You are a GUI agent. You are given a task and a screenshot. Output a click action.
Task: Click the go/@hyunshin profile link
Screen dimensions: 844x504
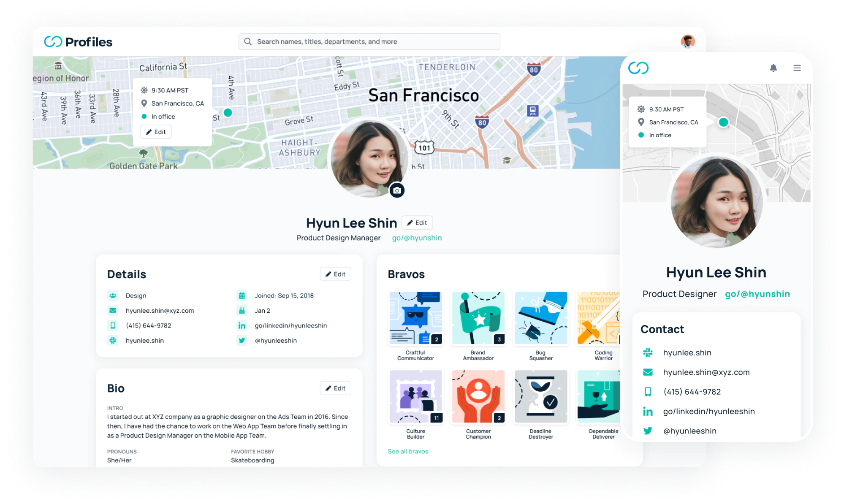(417, 238)
